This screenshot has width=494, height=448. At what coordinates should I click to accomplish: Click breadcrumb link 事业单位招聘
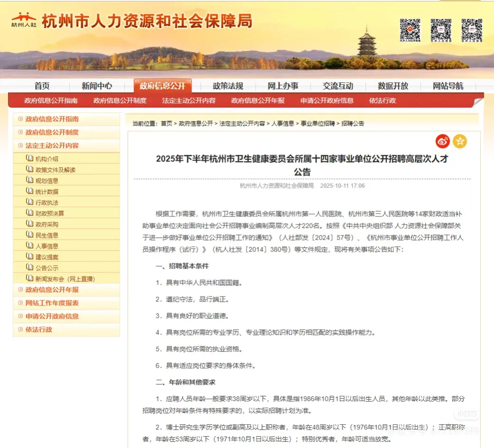click(x=318, y=124)
